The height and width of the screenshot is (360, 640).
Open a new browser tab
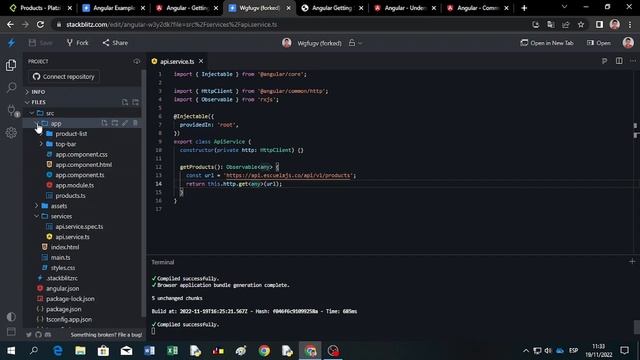point(524,8)
